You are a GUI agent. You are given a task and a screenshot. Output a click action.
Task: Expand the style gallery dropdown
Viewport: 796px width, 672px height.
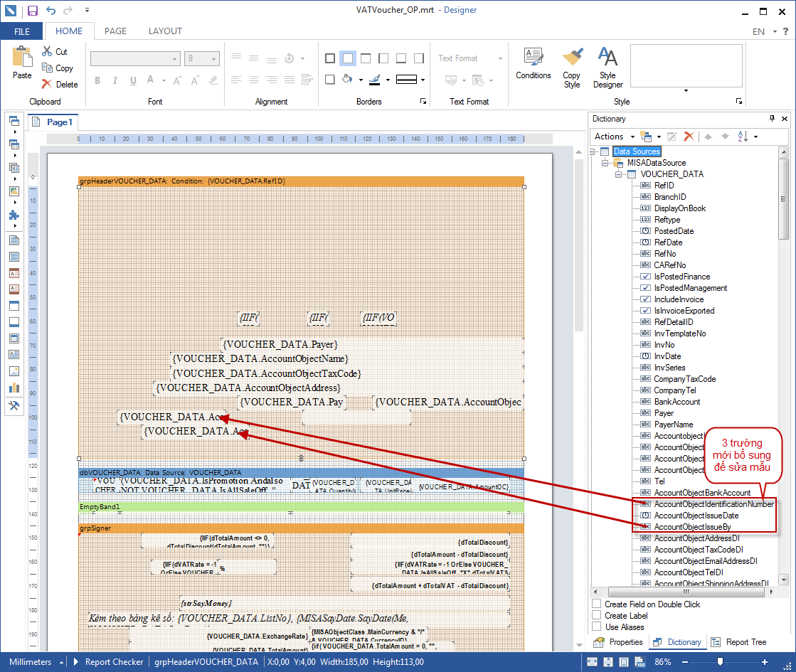coord(686,91)
